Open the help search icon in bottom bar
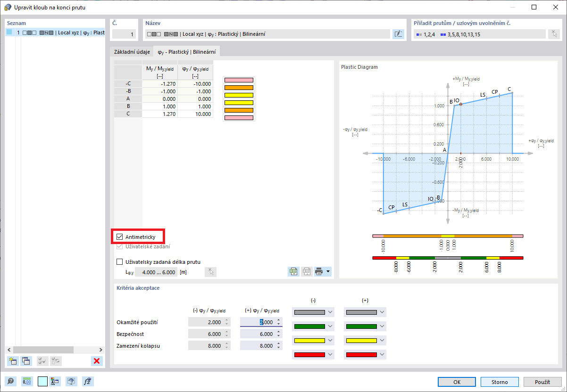Image resolution: width=567 pixels, height=392 pixels. coord(10,382)
